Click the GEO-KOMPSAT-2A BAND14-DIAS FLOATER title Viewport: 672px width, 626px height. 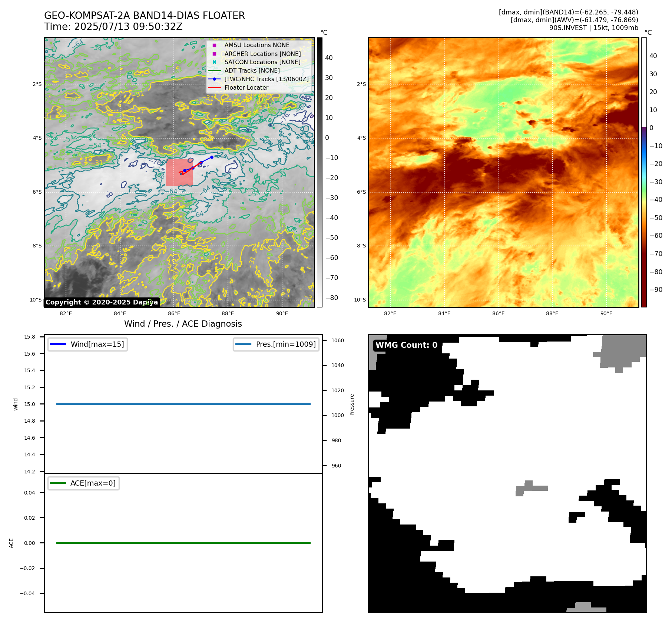pyautogui.click(x=145, y=16)
